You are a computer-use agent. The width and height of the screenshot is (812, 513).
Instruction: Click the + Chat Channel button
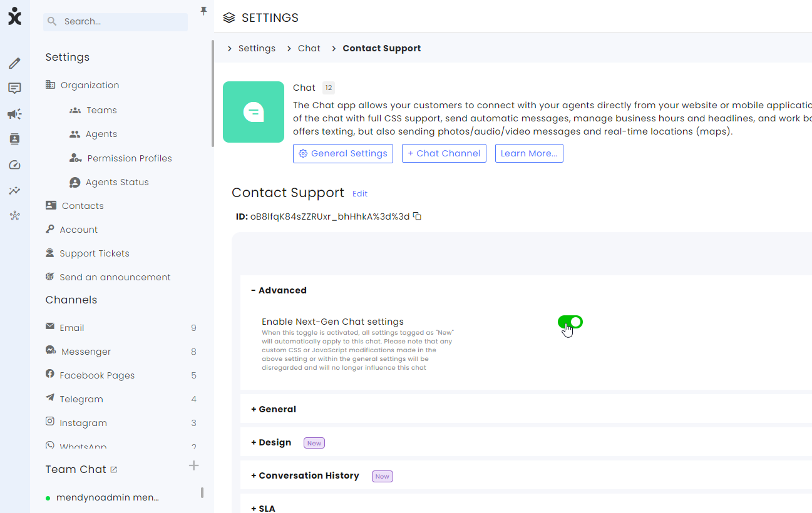click(444, 153)
